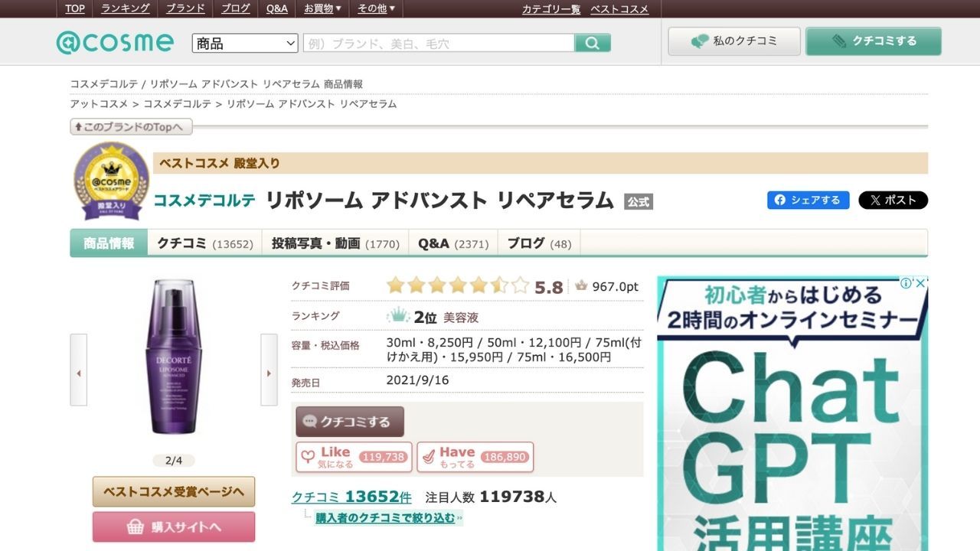Open ブランド in the top navigation
Viewport: 980px width, 551px height.
point(185,8)
